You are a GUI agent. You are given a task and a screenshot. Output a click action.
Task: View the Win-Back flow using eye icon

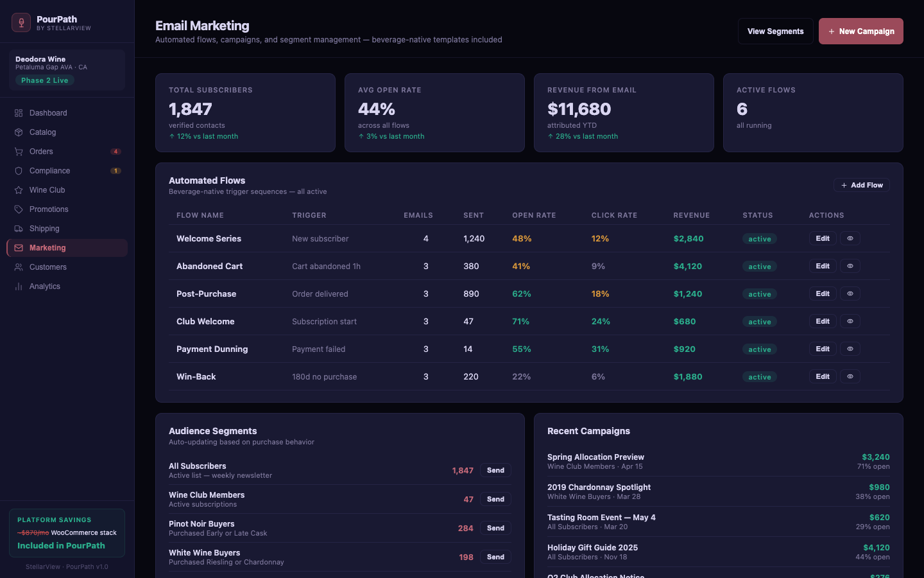[850, 376]
